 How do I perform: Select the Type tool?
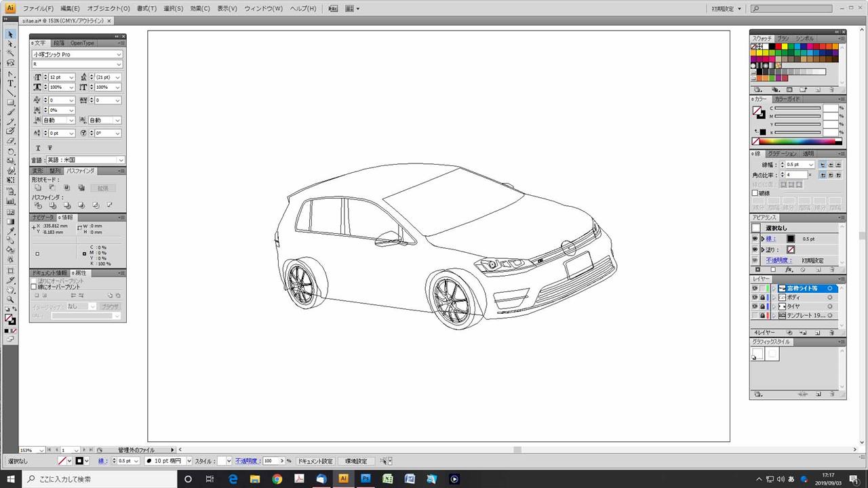[x=11, y=83]
